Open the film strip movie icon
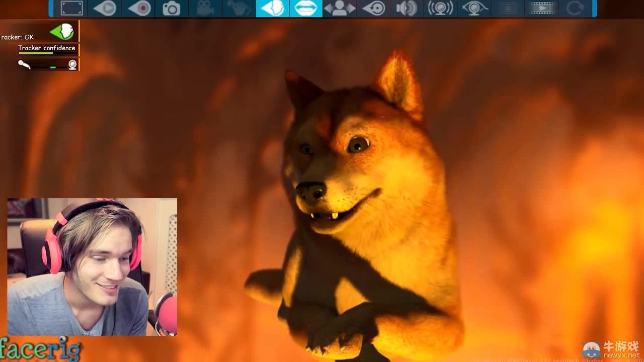Image resolution: width=644 pixels, height=362 pixels. click(x=541, y=8)
